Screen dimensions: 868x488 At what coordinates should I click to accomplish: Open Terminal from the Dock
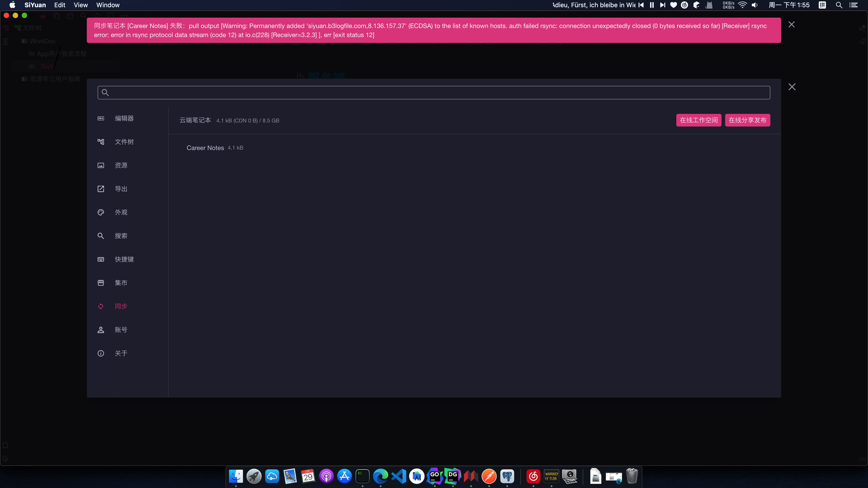pyautogui.click(x=363, y=476)
